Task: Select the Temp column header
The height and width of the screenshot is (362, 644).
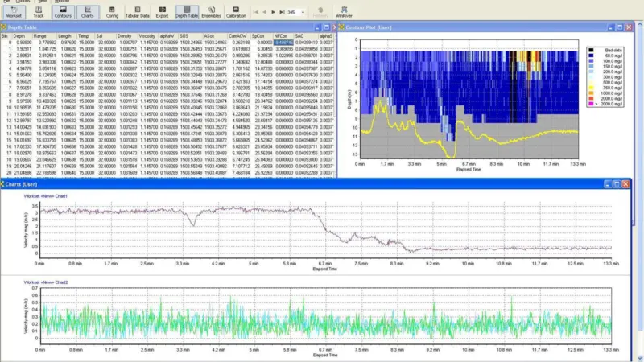Action: click(x=86, y=36)
